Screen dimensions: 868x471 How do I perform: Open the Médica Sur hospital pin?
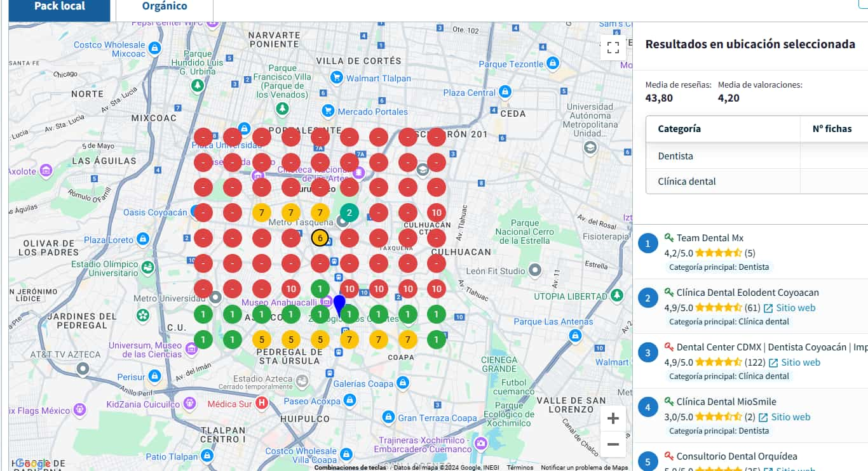pos(262,403)
